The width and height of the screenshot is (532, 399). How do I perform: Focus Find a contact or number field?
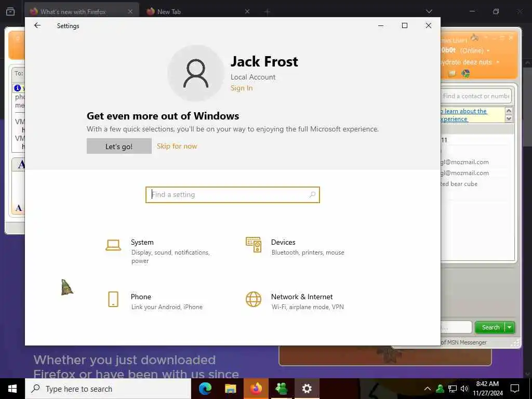[x=476, y=96]
